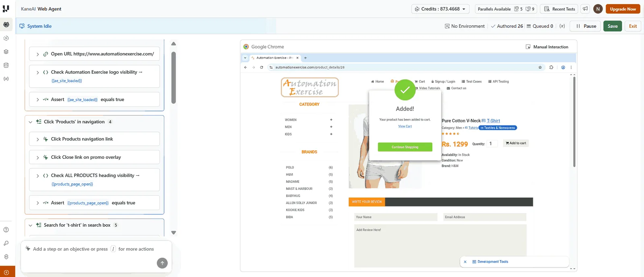The height and width of the screenshot is (277, 644).
Task: Follow the View Cart link
Action: [x=405, y=126]
